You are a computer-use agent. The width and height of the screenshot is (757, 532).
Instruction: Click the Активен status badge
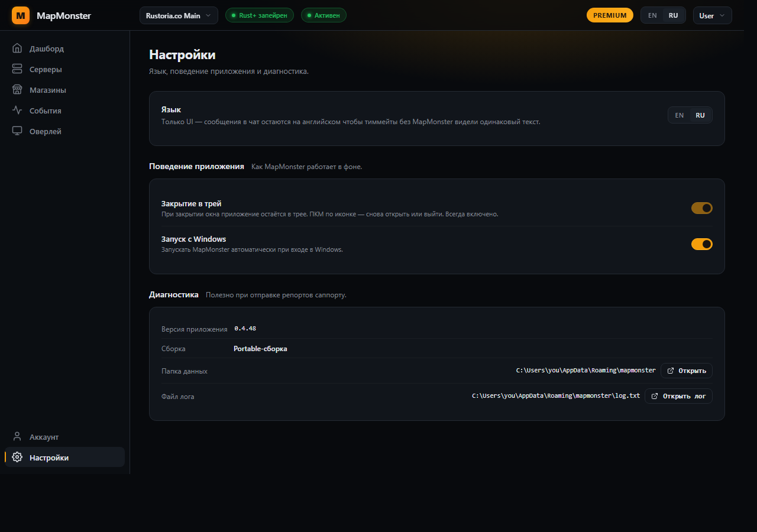(323, 15)
